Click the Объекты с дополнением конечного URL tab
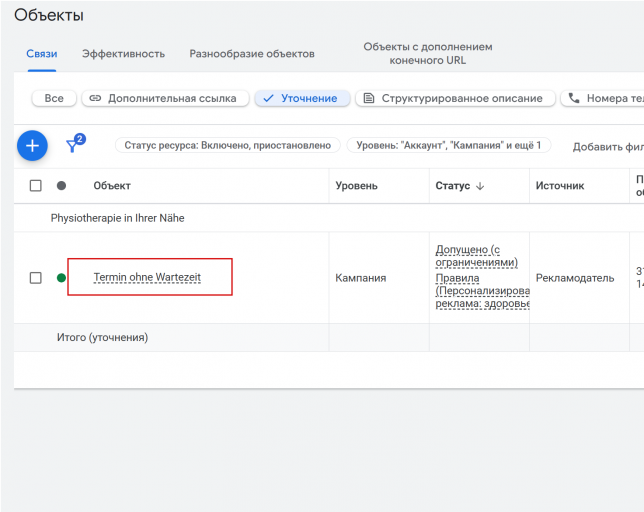The image size is (644, 512). pyautogui.click(x=427, y=54)
